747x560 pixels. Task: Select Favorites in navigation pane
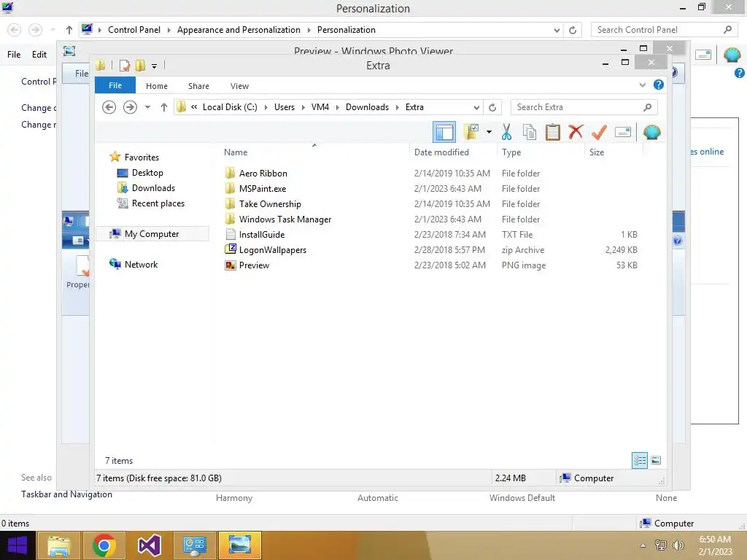point(142,157)
